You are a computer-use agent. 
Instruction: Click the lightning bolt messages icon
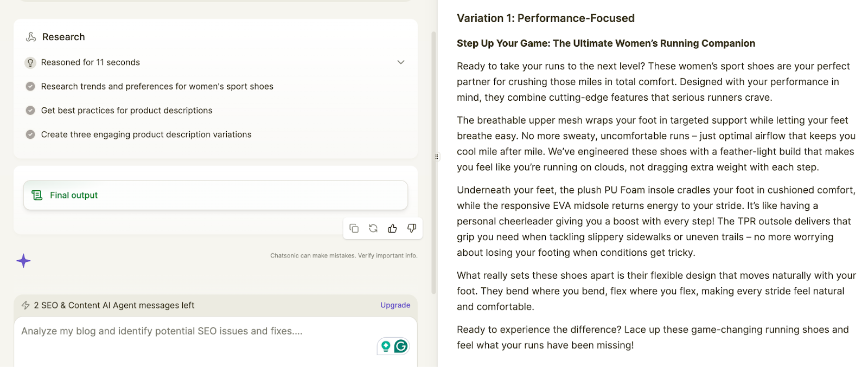[x=25, y=305]
